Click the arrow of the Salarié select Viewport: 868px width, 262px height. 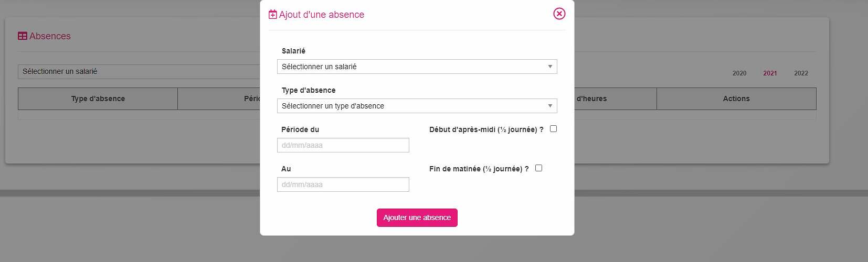[x=550, y=67]
